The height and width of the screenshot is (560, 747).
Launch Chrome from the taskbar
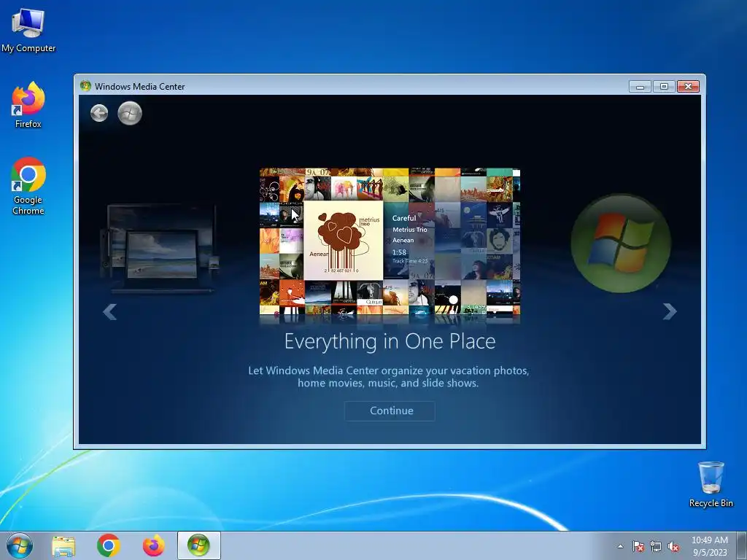(108, 545)
